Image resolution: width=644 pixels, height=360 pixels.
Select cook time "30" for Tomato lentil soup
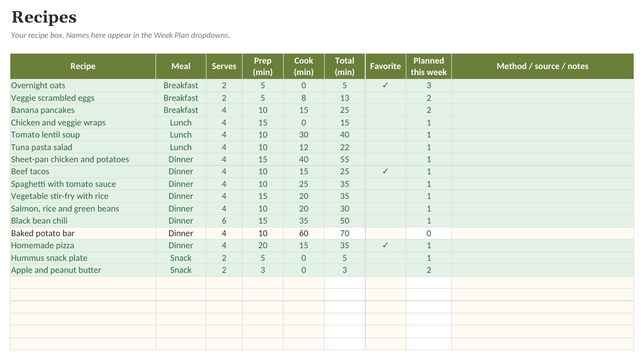(303, 135)
